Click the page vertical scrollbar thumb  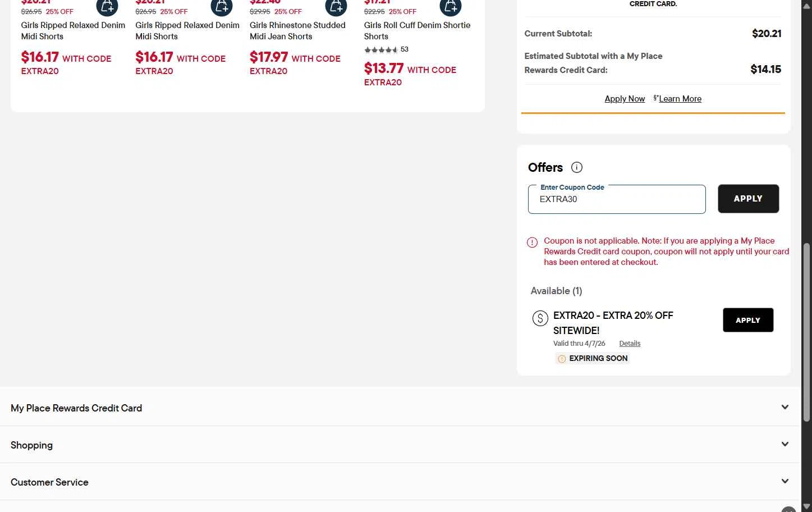pos(806,332)
